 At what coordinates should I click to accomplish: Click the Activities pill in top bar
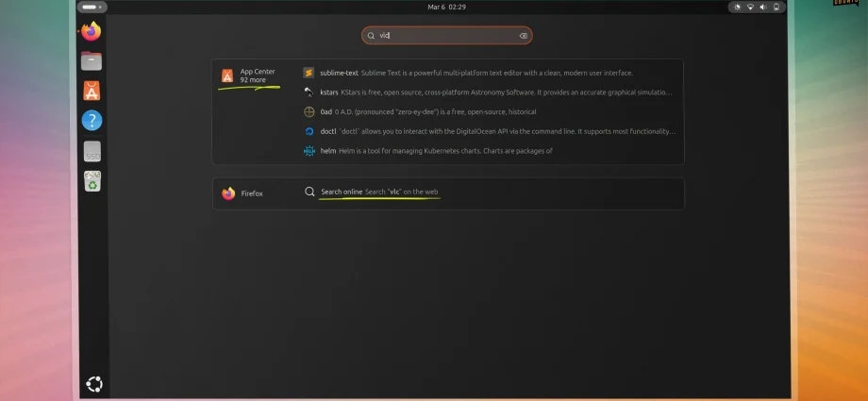click(92, 8)
